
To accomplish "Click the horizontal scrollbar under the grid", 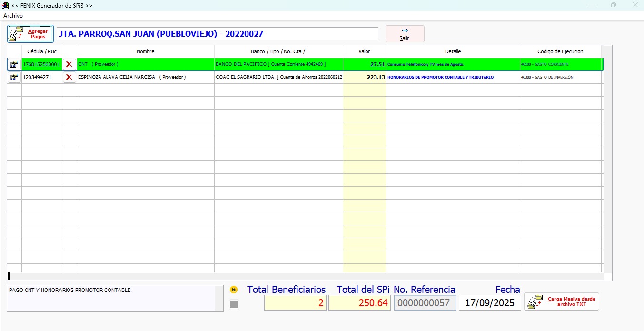I will coord(305,276).
